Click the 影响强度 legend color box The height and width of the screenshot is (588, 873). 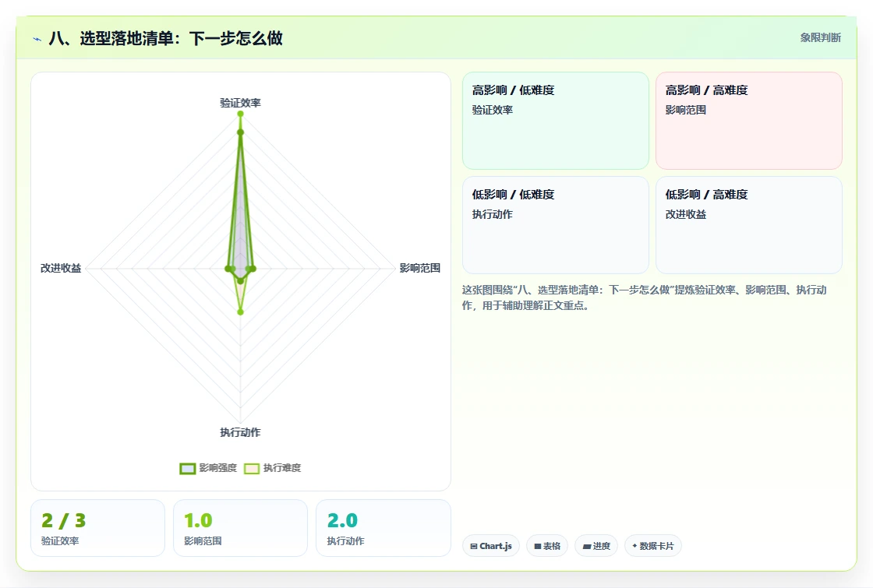[x=188, y=468]
